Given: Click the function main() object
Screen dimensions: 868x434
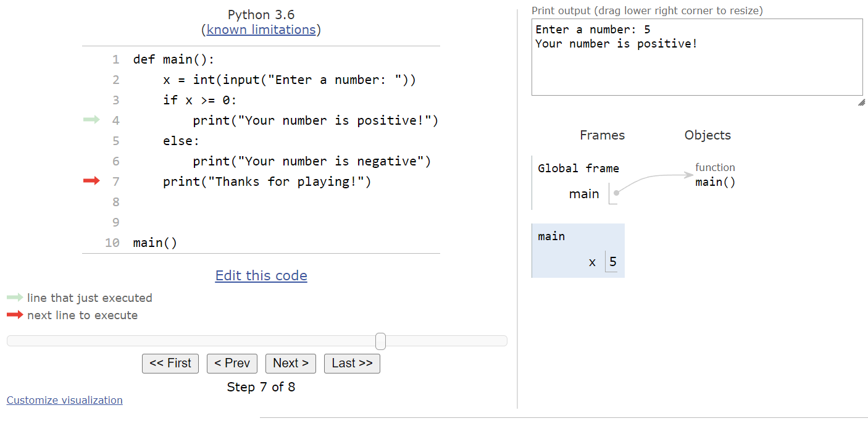Looking at the screenshot, I should point(715,182).
